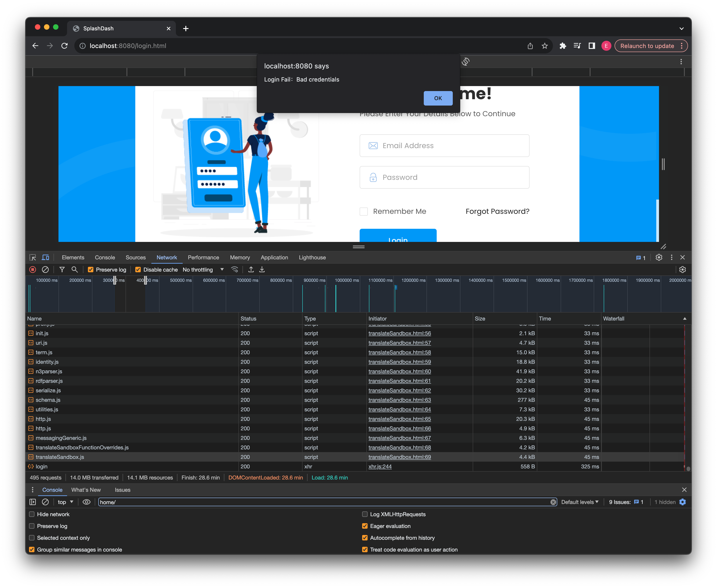Open the network filter icon
The width and height of the screenshot is (717, 588).
[62, 270]
